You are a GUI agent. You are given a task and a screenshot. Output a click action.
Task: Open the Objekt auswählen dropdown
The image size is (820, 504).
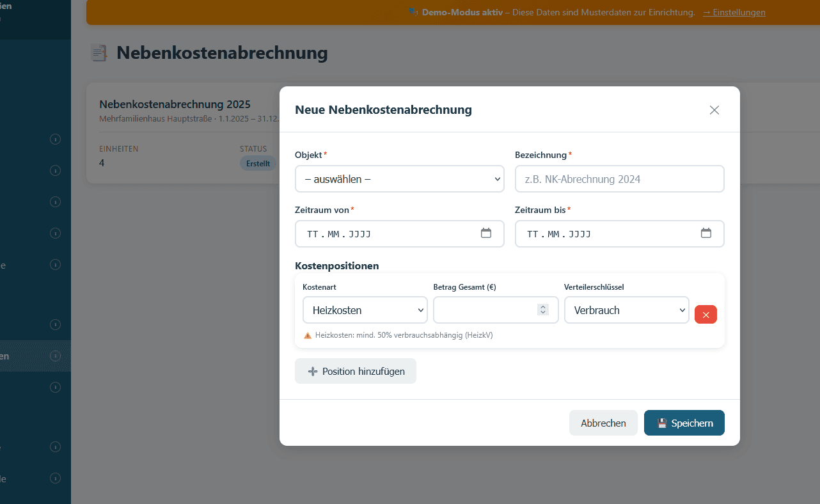(x=399, y=178)
